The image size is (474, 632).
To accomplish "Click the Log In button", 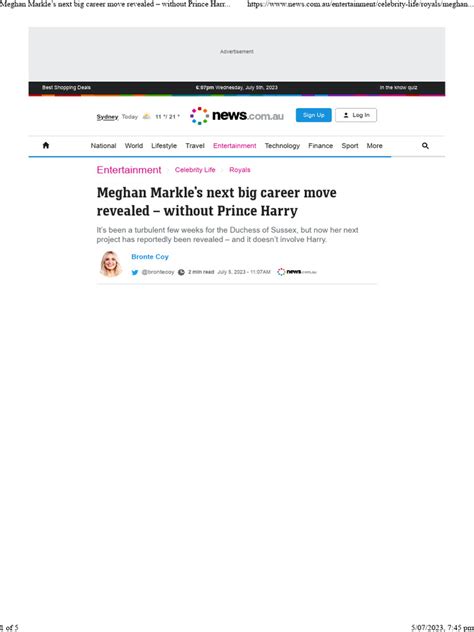I will coord(356,115).
